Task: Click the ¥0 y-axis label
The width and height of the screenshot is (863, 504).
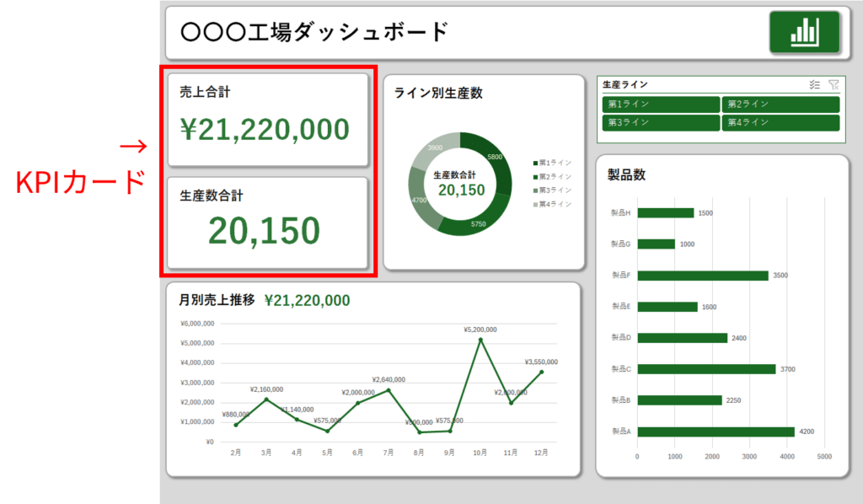Action: click(210, 442)
